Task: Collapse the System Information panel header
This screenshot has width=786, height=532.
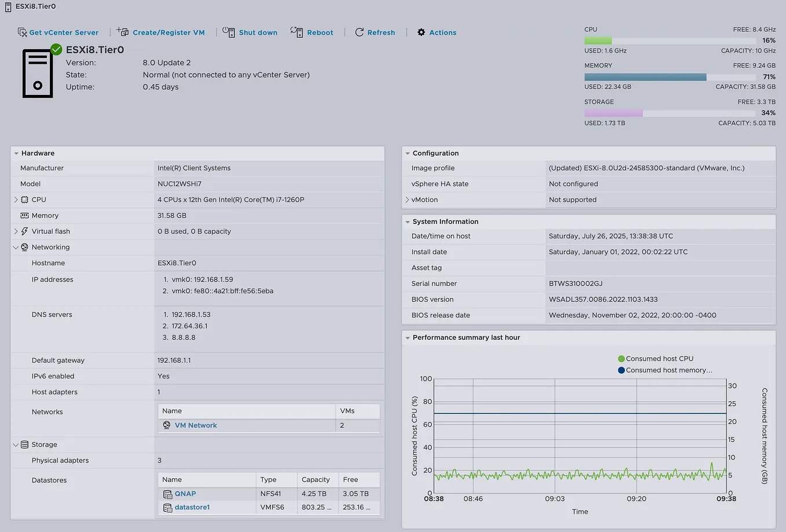Action: click(x=407, y=221)
